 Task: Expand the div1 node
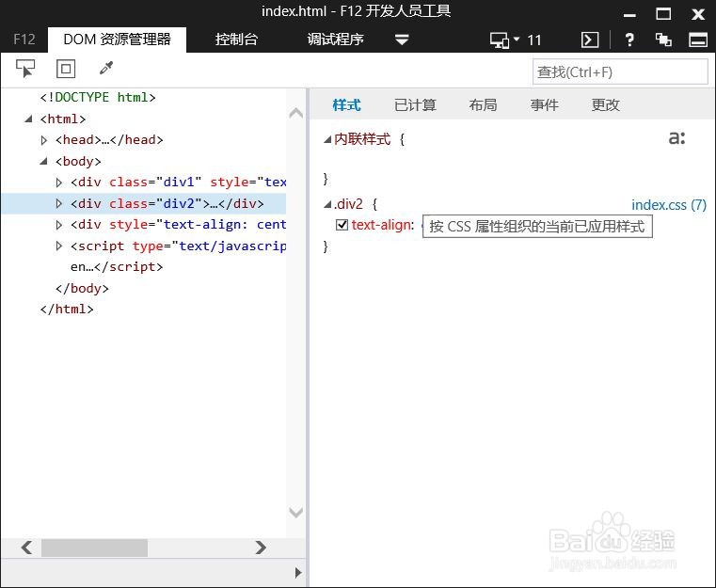coord(59,183)
